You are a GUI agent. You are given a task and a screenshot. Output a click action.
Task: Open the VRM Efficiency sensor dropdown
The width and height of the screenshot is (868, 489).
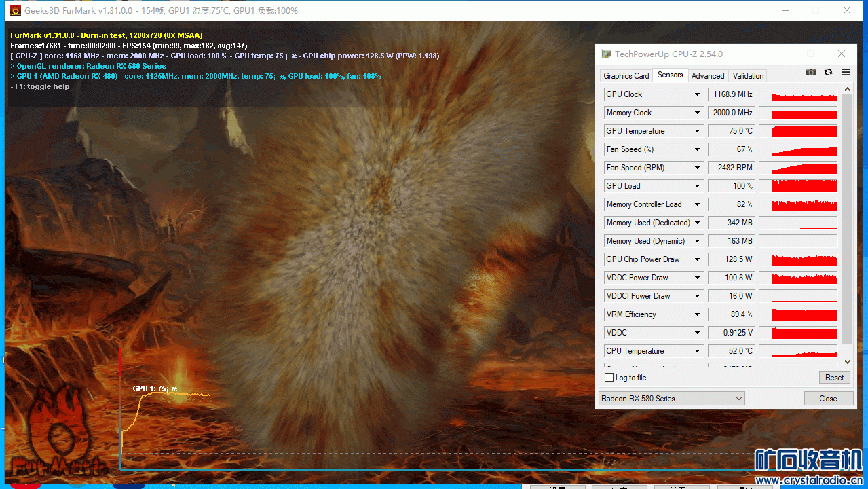tap(697, 314)
